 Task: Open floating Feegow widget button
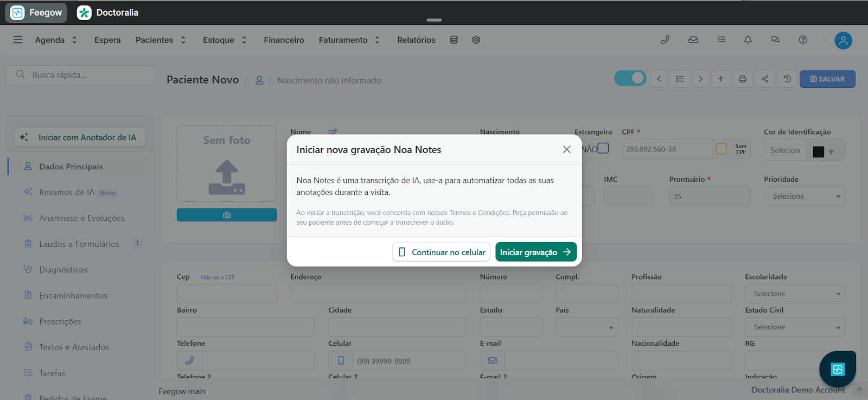pos(838,369)
